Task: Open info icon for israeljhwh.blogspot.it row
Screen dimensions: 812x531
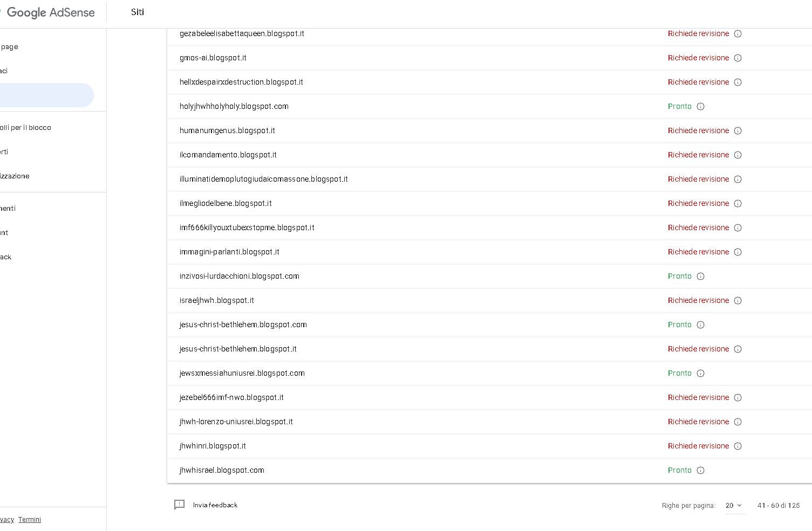Action: coord(738,300)
